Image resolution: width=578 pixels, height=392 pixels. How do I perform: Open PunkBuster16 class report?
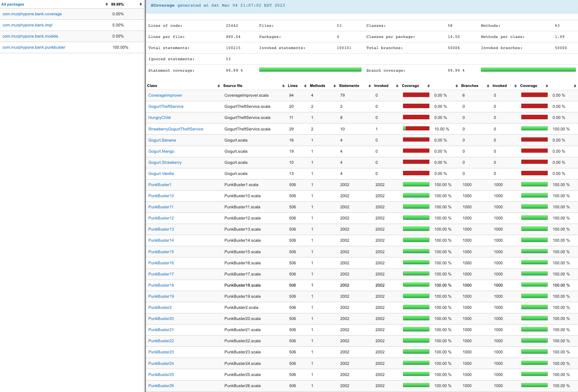click(x=161, y=263)
